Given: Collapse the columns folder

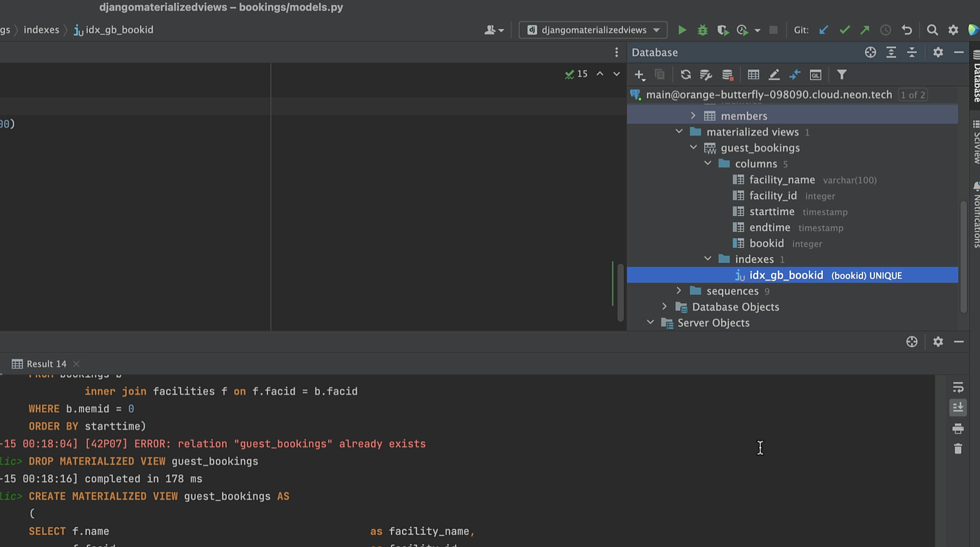Looking at the screenshot, I should [708, 163].
